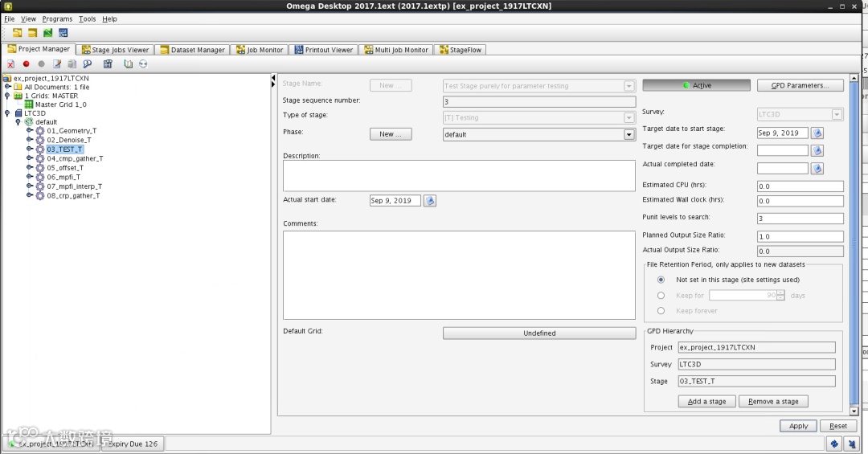Screen dimensions: 868x454
Task: Click the Reset button
Action: pyautogui.click(x=838, y=426)
